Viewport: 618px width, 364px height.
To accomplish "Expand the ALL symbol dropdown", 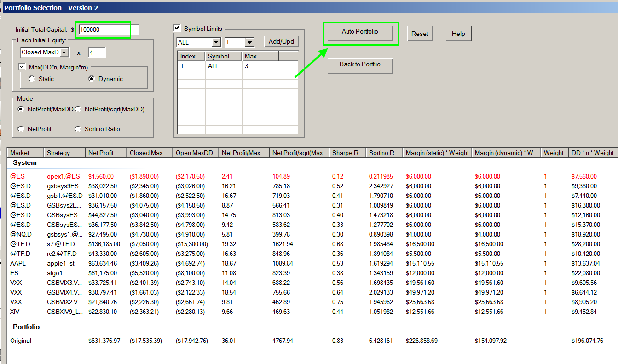I will point(216,42).
